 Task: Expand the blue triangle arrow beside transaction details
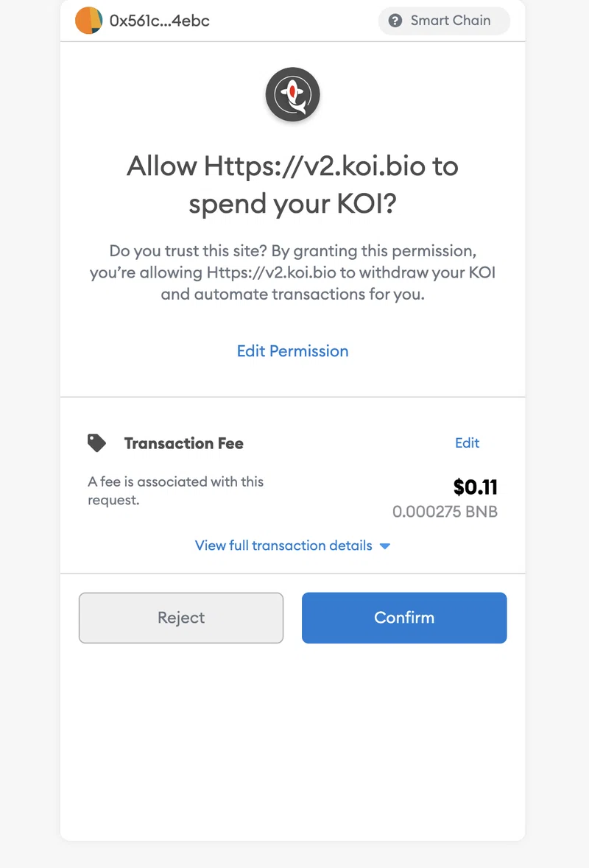coord(385,546)
